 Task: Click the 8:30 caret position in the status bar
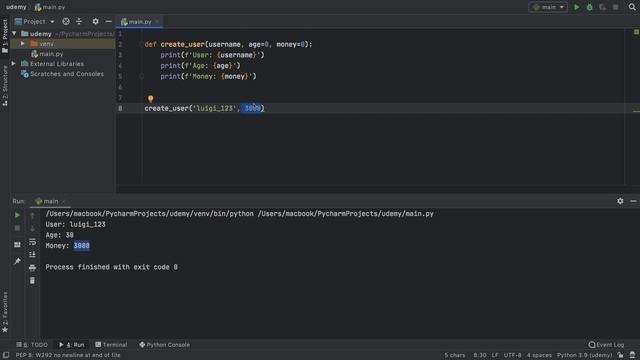[x=480, y=355]
